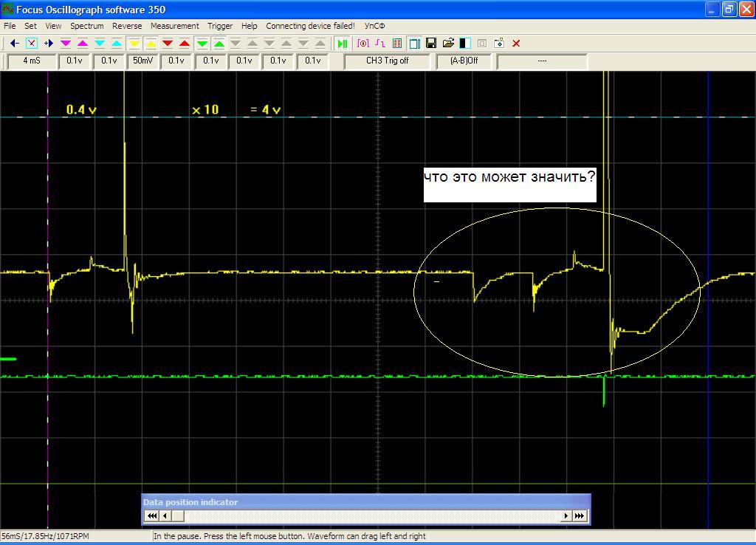Click the yellow up triangle channel icon
This screenshot has height=545, width=756.
[x=151, y=44]
